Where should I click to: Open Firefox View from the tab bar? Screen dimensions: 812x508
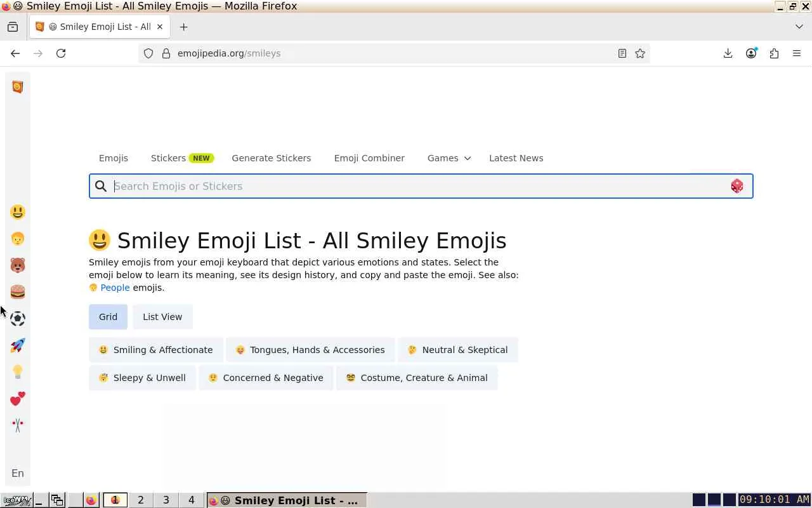pyautogui.click(x=13, y=27)
